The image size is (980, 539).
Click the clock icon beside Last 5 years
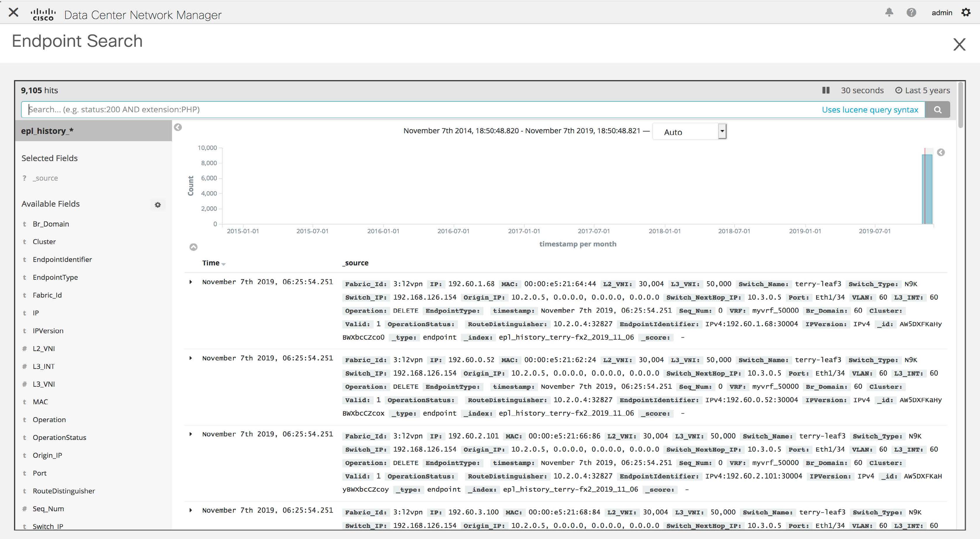point(899,90)
